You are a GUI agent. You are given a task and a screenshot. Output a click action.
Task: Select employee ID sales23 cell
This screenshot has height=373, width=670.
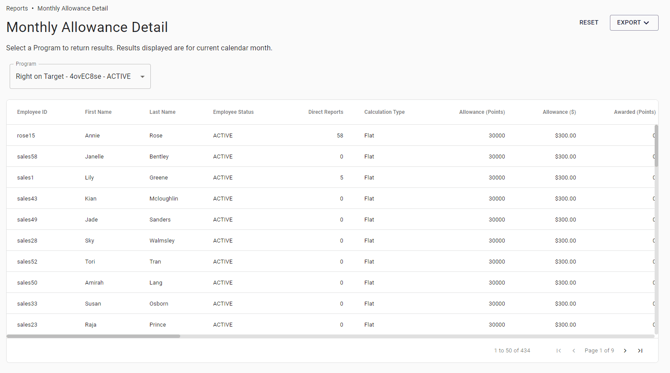(27, 324)
